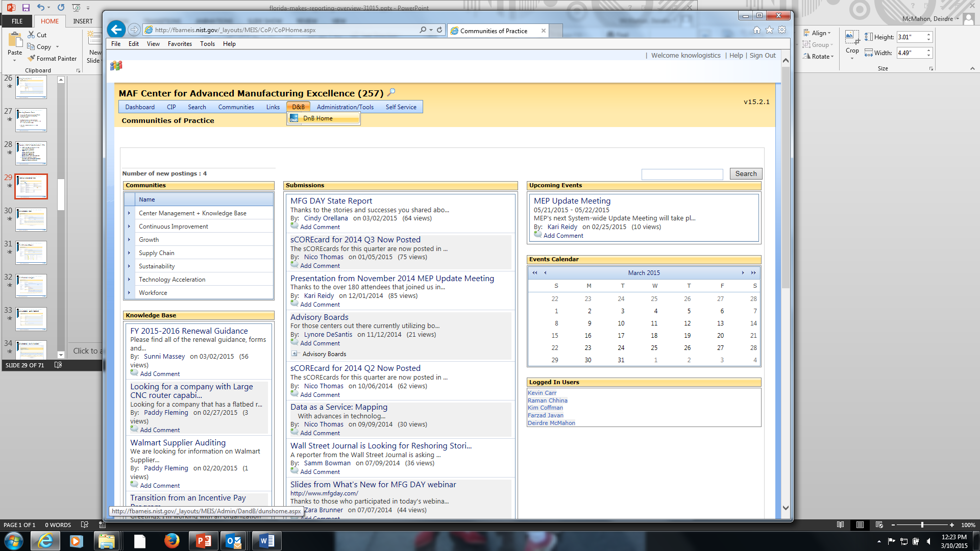The height and width of the screenshot is (551, 980).
Task: Click the community search text field
Action: [682, 174]
